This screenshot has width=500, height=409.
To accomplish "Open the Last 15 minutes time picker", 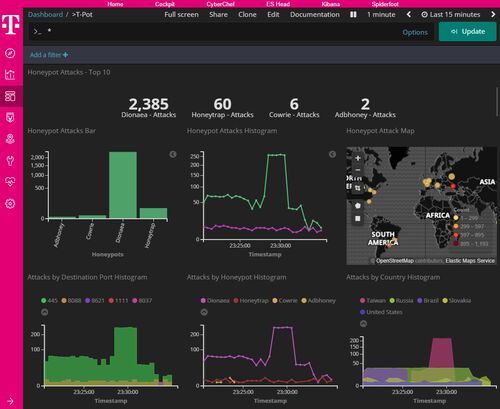I will click(451, 15).
